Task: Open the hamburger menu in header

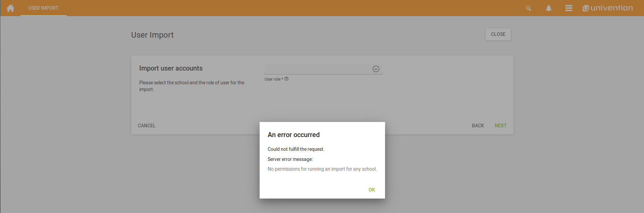Action: point(569,8)
